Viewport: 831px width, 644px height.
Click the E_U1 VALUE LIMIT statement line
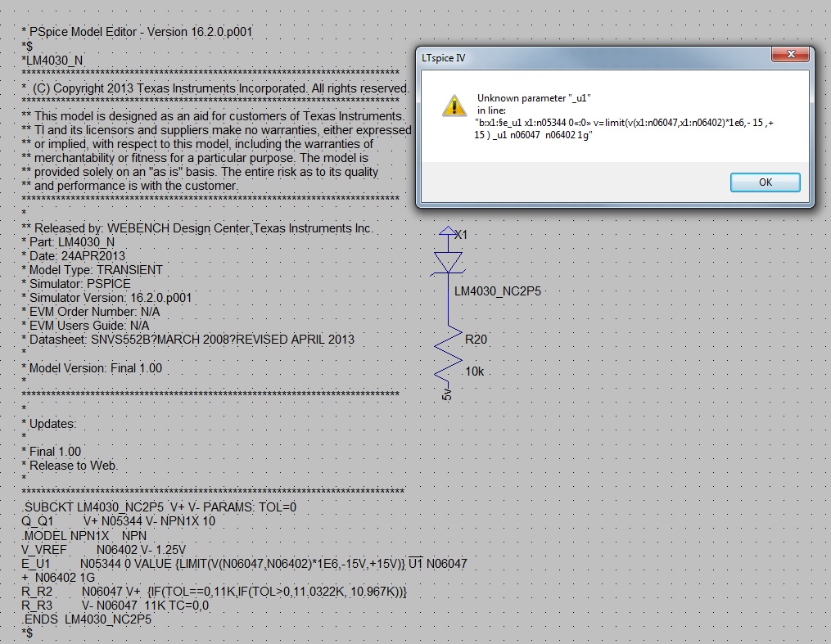244,564
